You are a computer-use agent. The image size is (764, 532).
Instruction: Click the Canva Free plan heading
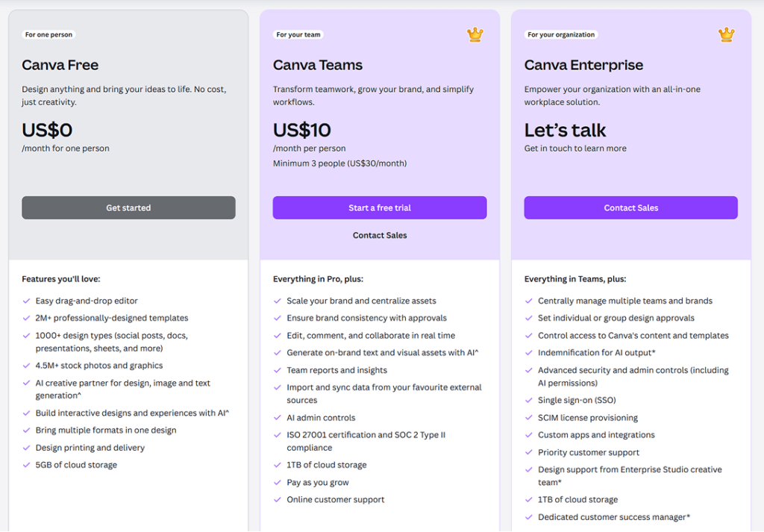tap(60, 65)
